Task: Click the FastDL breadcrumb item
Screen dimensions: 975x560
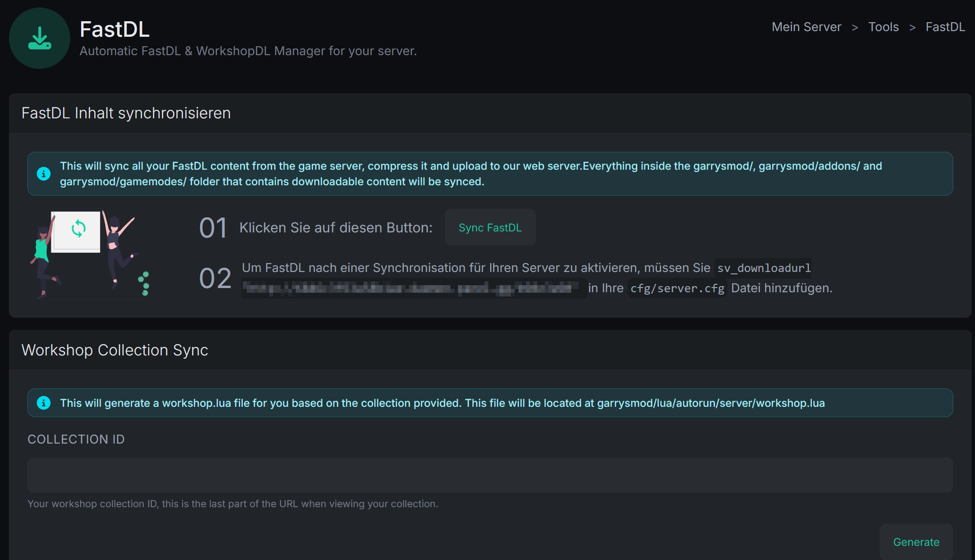Action: (945, 27)
